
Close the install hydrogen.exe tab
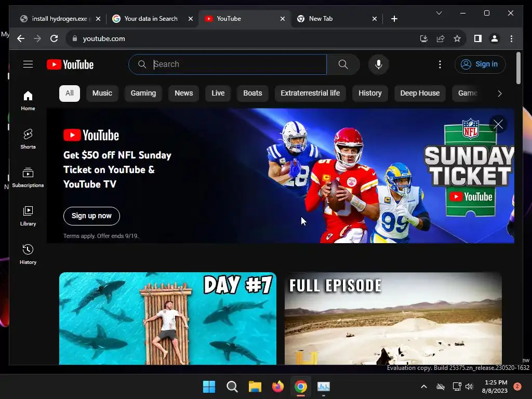(x=98, y=19)
